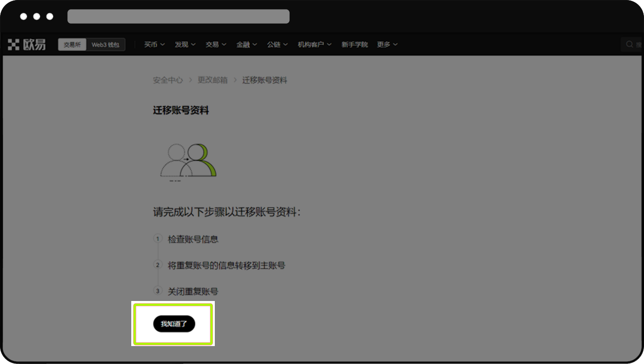Viewport: 644px width, 364px height.
Task: Expand the 买币 dropdown menu
Action: point(154,45)
